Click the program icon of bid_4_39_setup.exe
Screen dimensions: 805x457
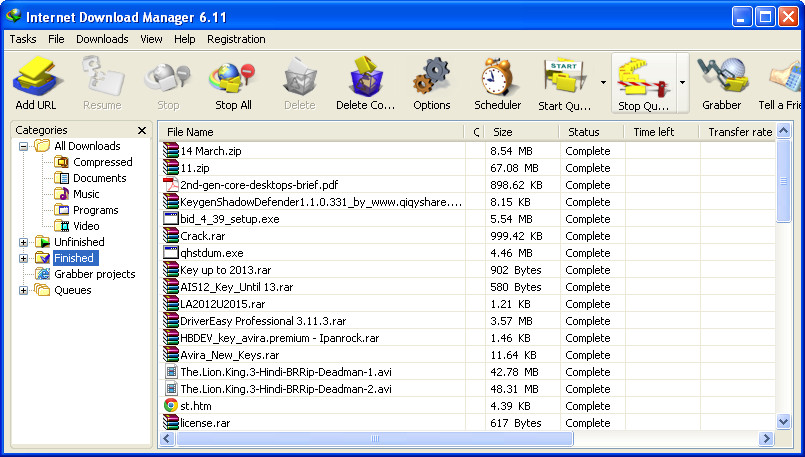click(x=170, y=219)
